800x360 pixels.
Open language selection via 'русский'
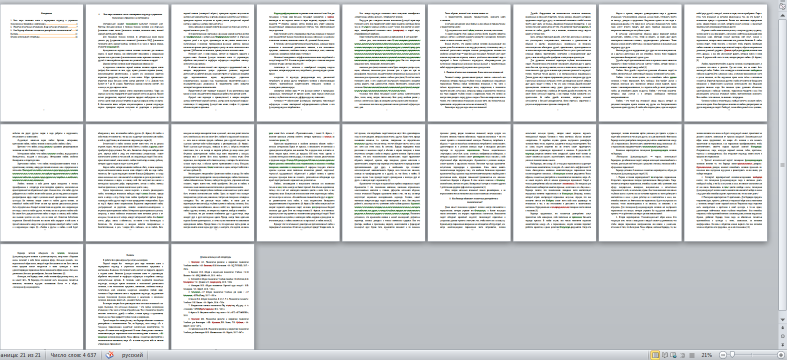[x=132, y=355]
